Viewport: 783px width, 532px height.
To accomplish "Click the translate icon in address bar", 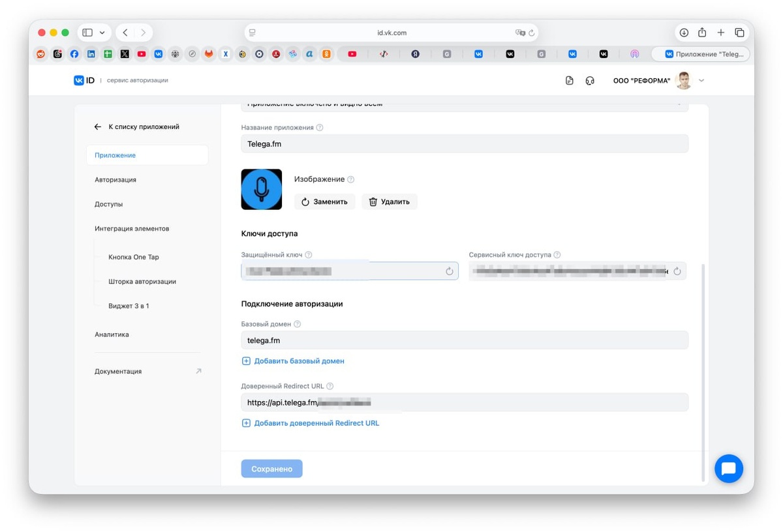I will pyautogui.click(x=520, y=33).
